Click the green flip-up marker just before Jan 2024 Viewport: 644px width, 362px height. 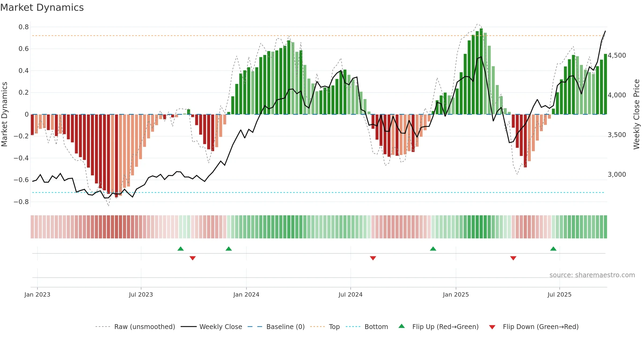(x=229, y=249)
